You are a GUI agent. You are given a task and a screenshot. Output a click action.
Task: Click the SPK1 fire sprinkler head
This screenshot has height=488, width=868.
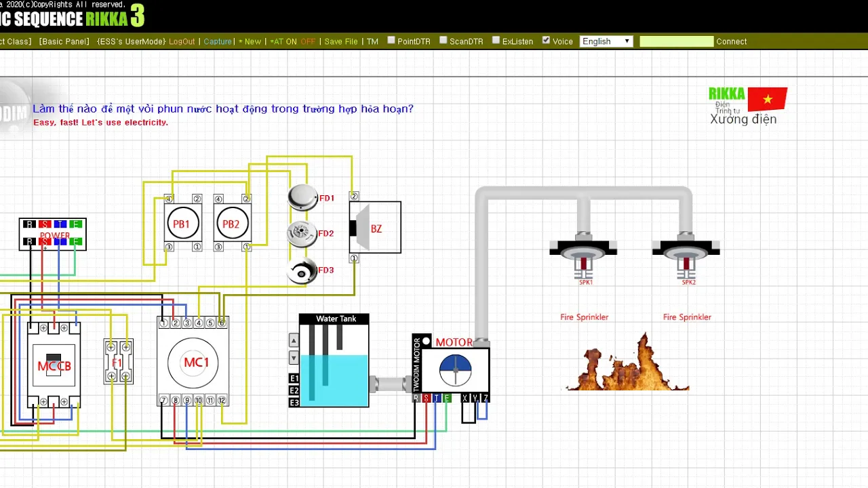[584, 259]
